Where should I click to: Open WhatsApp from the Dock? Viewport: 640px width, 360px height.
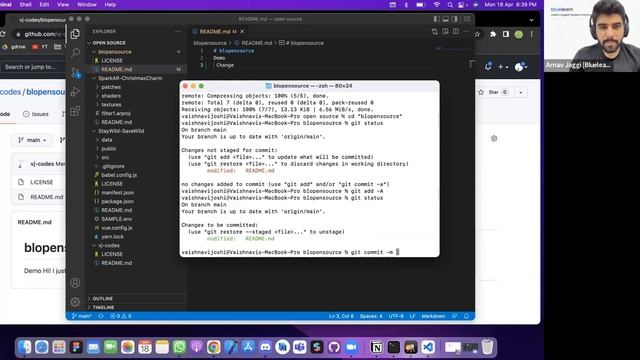(x=179, y=347)
